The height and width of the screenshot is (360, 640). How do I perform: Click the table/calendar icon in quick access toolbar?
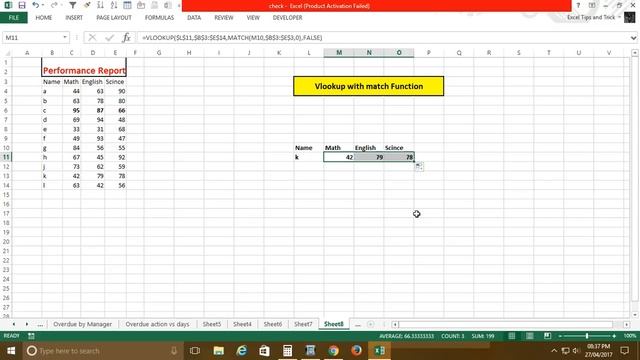(127, 5)
